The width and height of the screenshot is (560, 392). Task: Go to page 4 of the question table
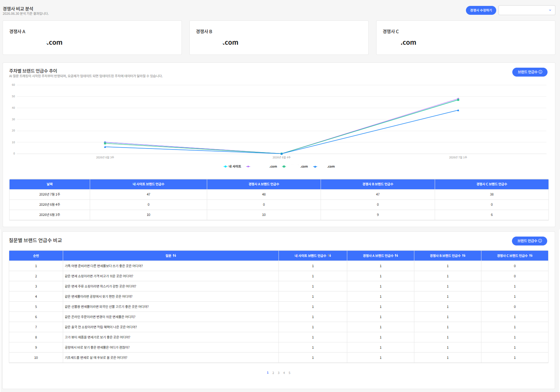point(284,373)
